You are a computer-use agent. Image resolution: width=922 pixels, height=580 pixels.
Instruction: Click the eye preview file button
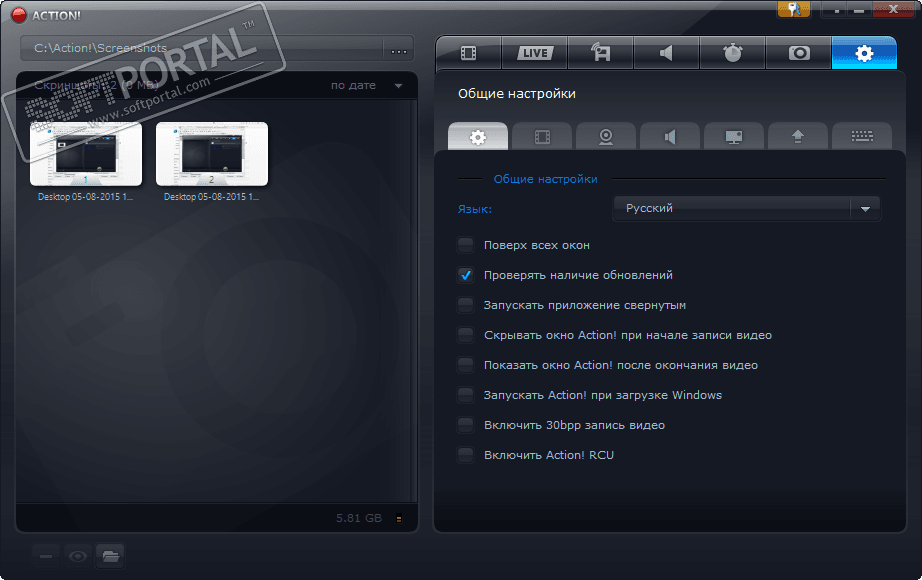(78, 556)
